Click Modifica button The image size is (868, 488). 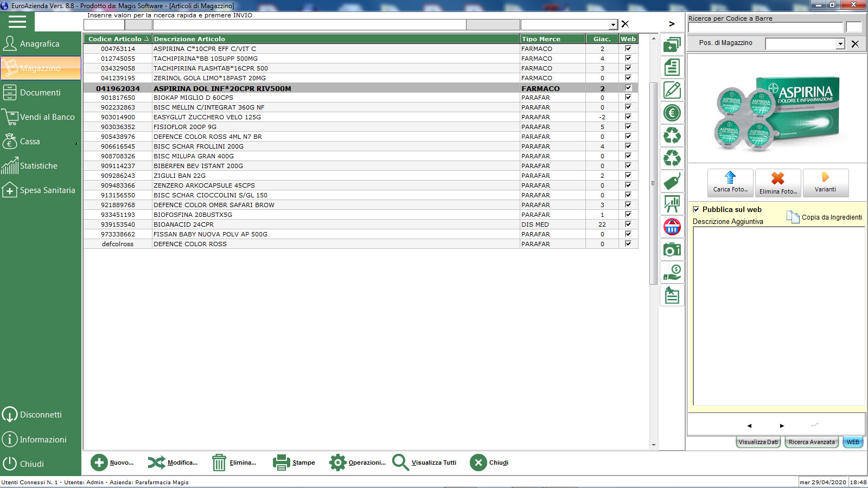tap(173, 463)
